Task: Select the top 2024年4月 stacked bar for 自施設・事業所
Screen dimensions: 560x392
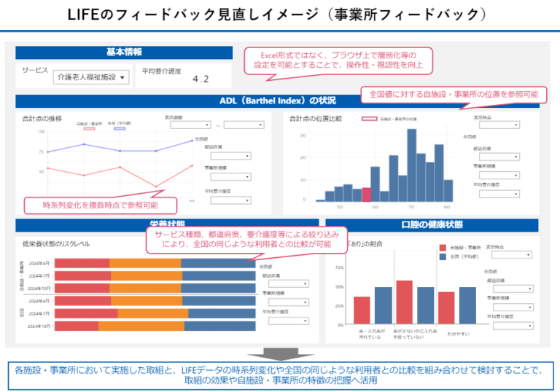Action: click(x=155, y=264)
